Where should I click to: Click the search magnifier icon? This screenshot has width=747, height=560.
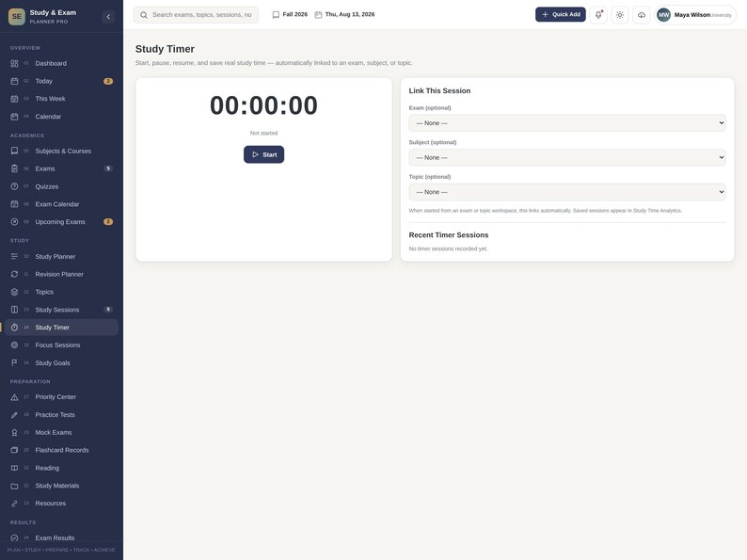click(143, 15)
